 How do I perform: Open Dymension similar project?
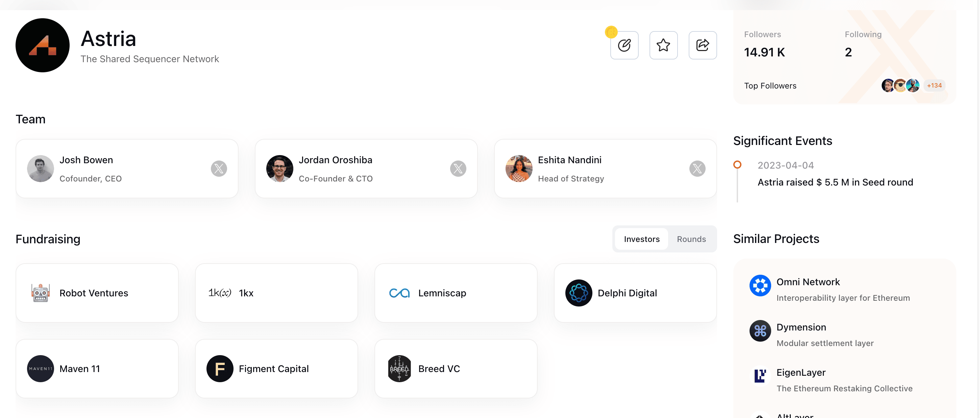pyautogui.click(x=801, y=327)
